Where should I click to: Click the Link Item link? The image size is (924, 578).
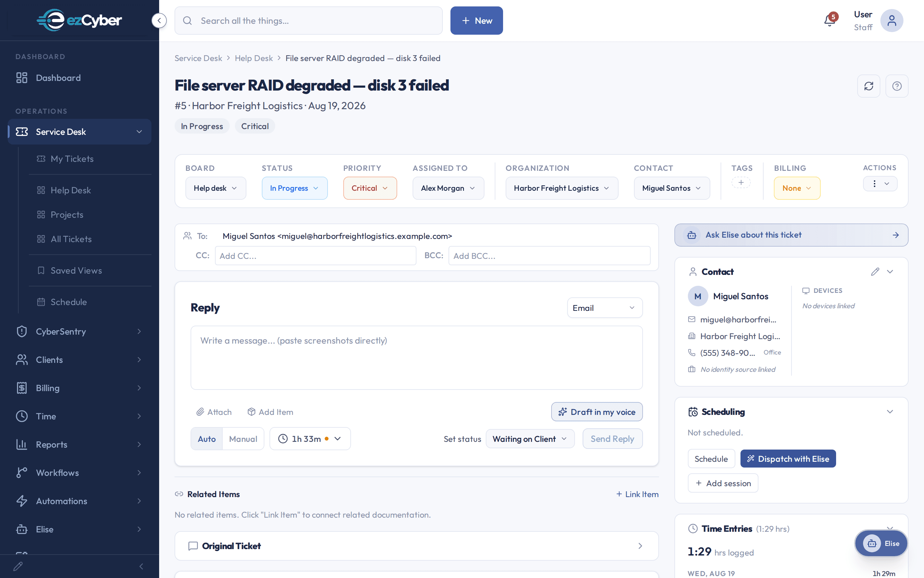[x=637, y=494]
